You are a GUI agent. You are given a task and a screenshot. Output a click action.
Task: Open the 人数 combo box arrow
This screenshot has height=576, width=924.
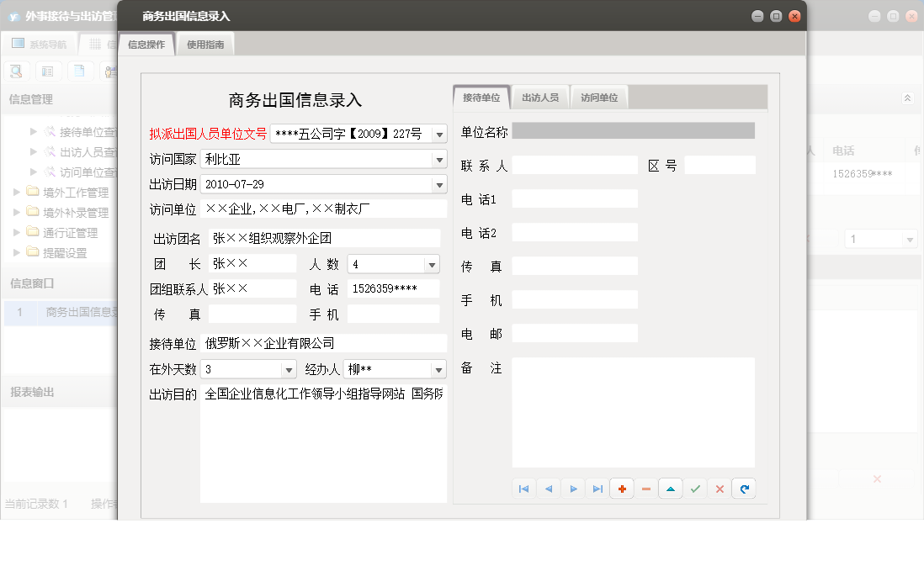432,264
